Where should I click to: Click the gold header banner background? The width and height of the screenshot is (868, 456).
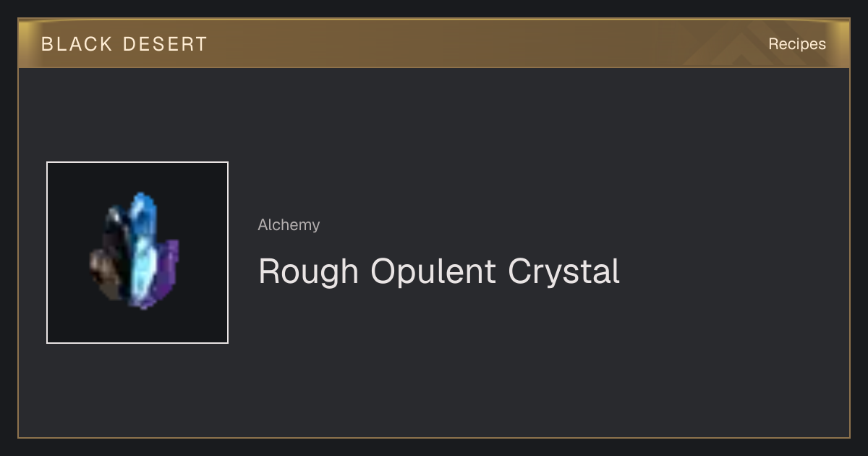tap(434, 43)
